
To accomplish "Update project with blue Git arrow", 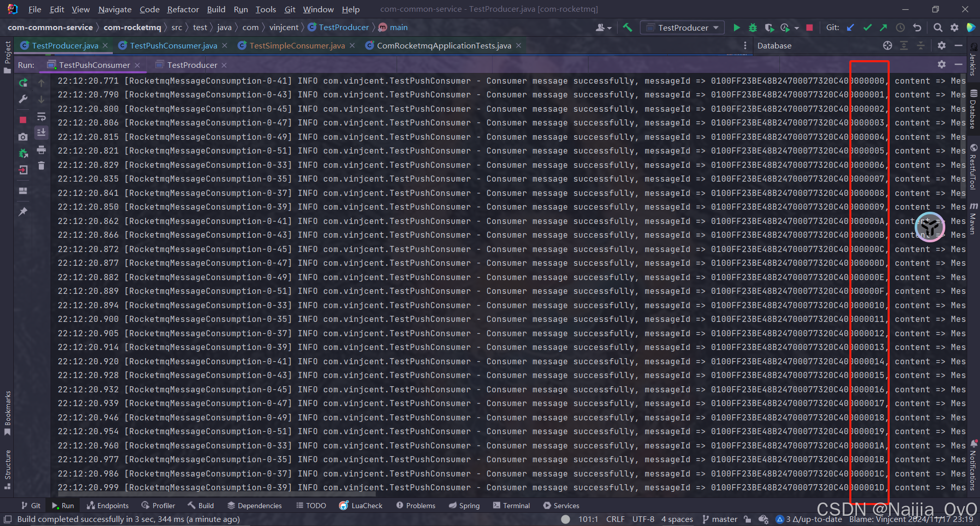I will click(850, 28).
